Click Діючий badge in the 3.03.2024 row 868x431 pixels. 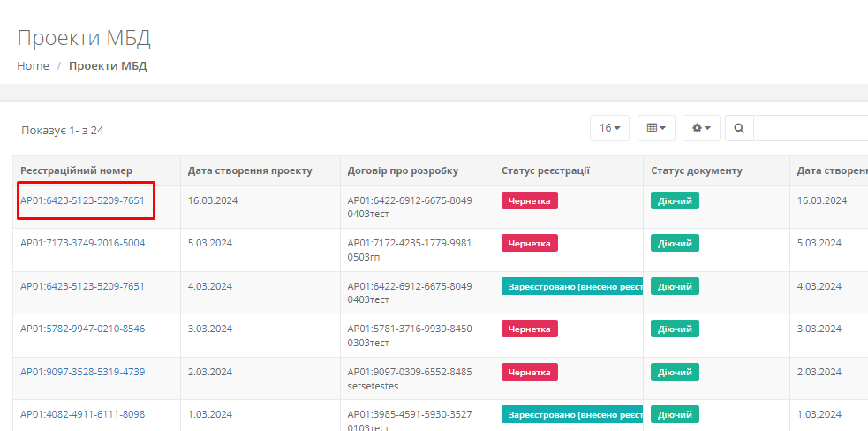pos(675,329)
